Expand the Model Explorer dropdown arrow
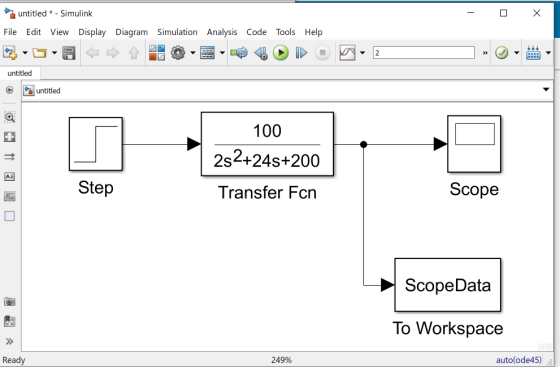The width and height of the screenshot is (560, 367). click(222, 53)
